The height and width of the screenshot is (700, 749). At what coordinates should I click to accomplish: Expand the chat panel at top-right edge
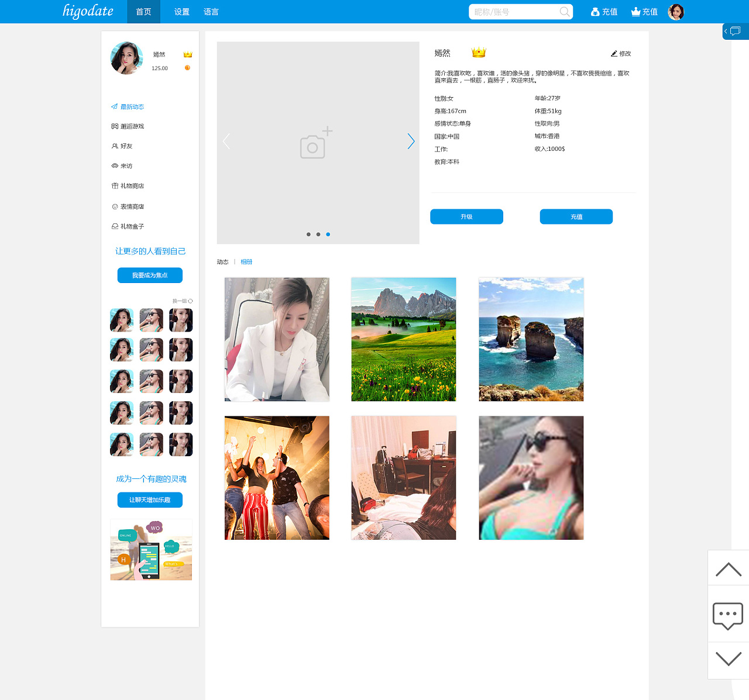point(735,32)
